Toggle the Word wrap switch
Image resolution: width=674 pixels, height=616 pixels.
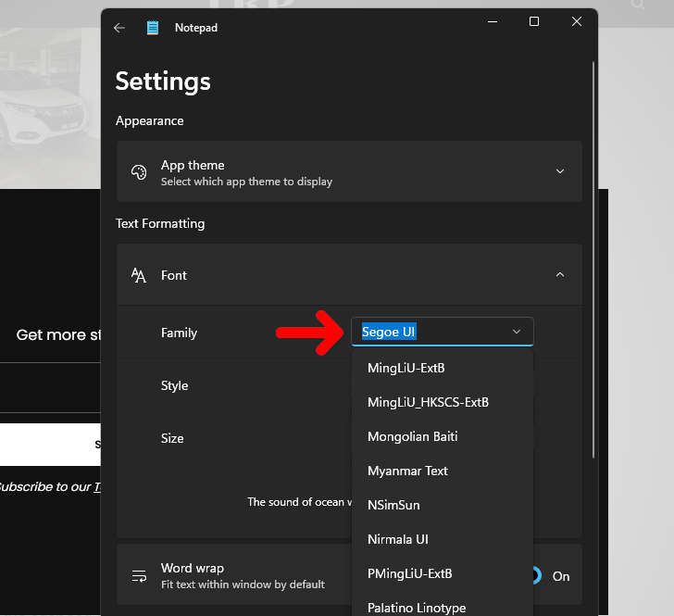pyautogui.click(x=536, y=575)
